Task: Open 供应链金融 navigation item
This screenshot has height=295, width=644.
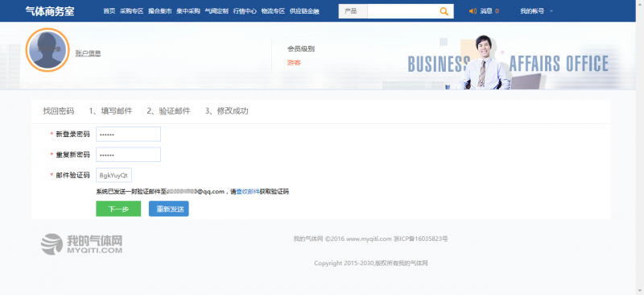Action: pyautogui.click(x=304, y=11)
